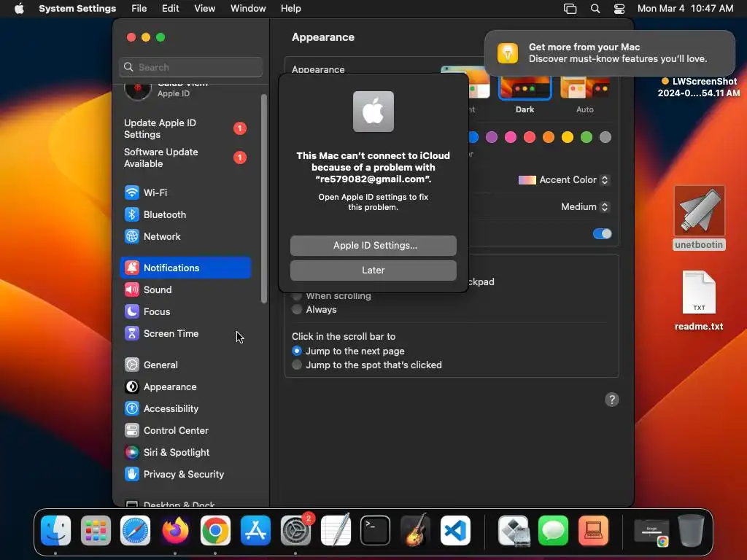Click the settings Search field

[190, 67]
